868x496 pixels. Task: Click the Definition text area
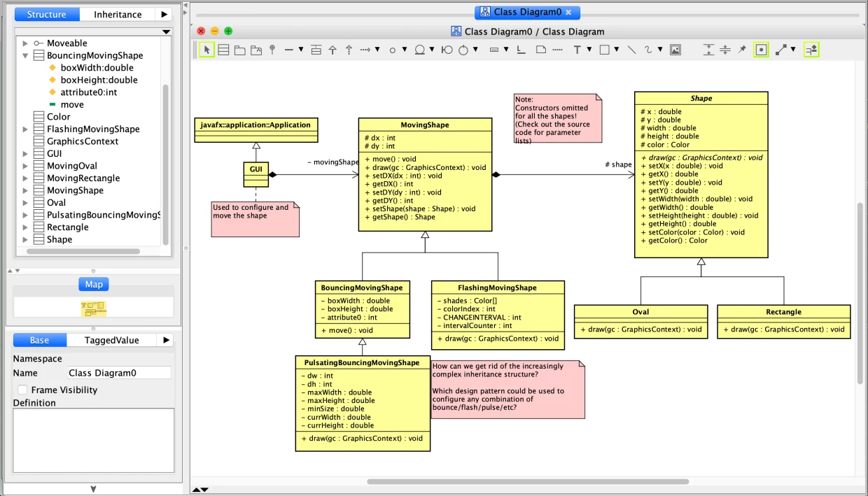click(94, 441)
